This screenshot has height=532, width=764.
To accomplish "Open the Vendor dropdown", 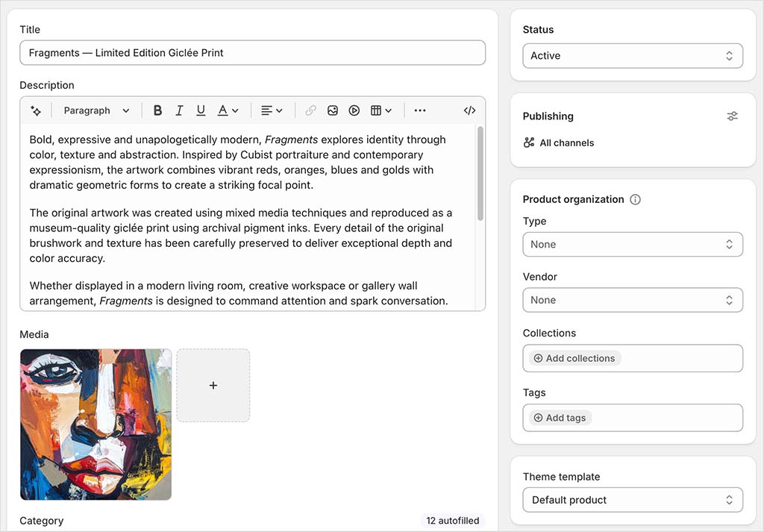I will pyautogui.click(x=633, y=300).
